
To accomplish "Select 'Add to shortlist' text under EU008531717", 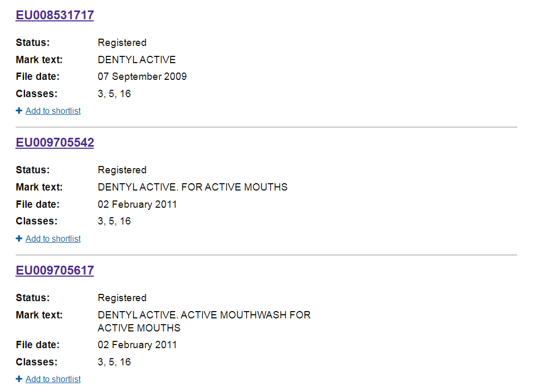I will (x=53, y=111).
